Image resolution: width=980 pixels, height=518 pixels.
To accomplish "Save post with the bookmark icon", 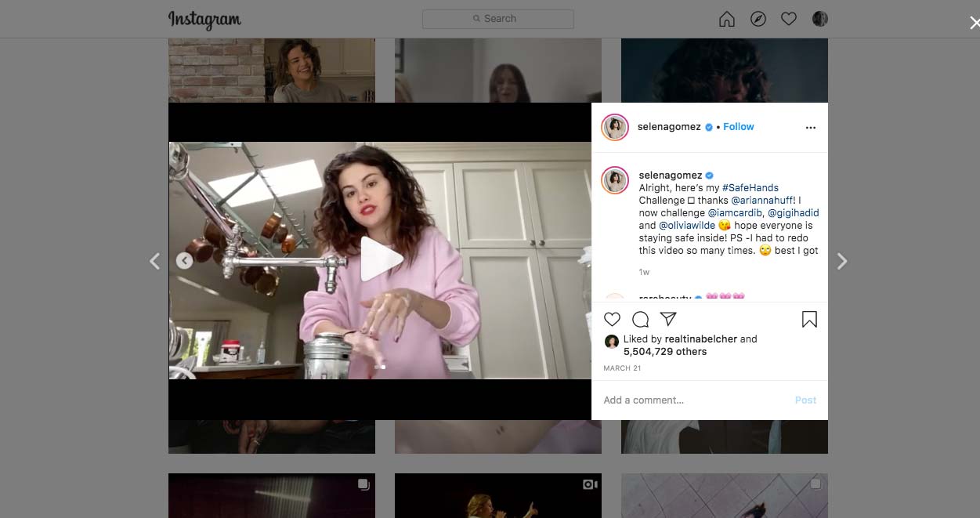I will pos(809,319).
